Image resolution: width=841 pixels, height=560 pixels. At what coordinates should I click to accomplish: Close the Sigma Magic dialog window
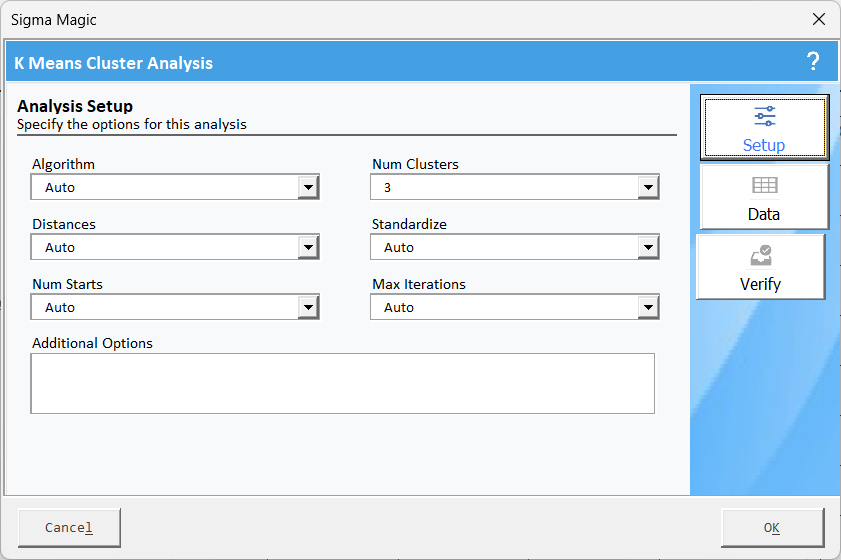pyautogui.click(x=818, y=20)
